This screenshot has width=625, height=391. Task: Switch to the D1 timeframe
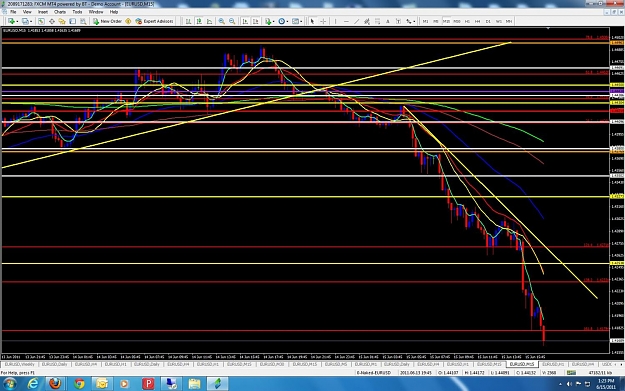coord(488,21)
